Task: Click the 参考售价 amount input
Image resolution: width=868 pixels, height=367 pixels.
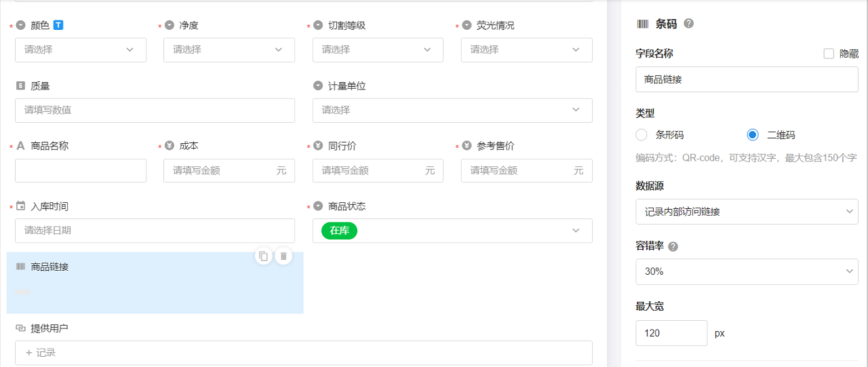Action: pyautogui.click(x=527, y=170)
